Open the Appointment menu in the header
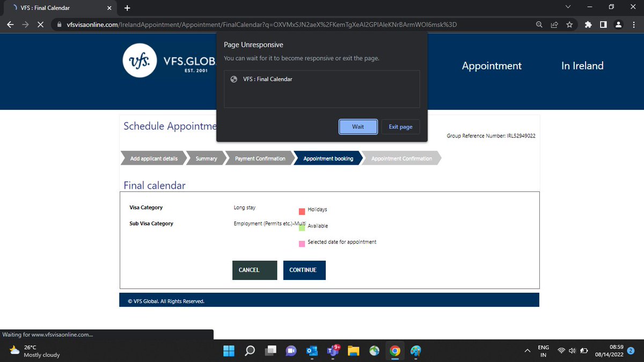 click(492, 65)
